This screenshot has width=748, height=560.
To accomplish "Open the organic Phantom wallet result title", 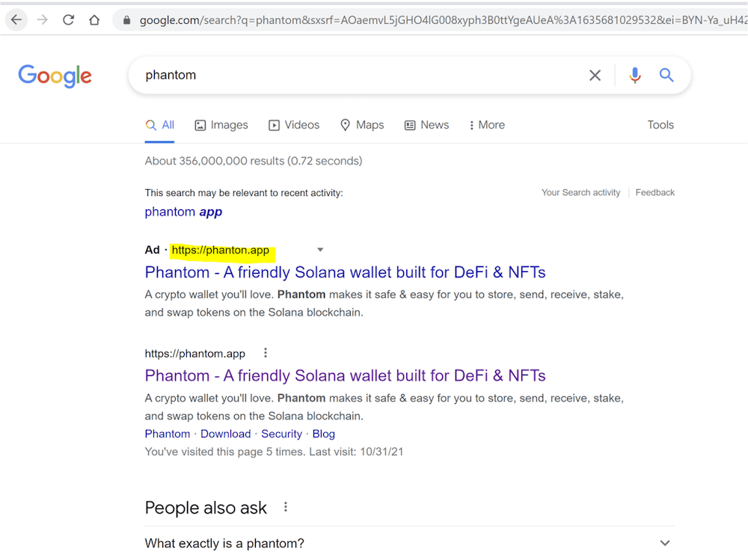I will [346, 376].
